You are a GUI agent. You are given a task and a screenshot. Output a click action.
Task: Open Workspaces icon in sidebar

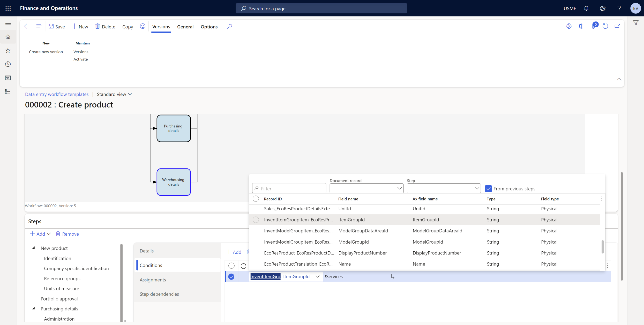pyautogui.click(x=8, y=78)
